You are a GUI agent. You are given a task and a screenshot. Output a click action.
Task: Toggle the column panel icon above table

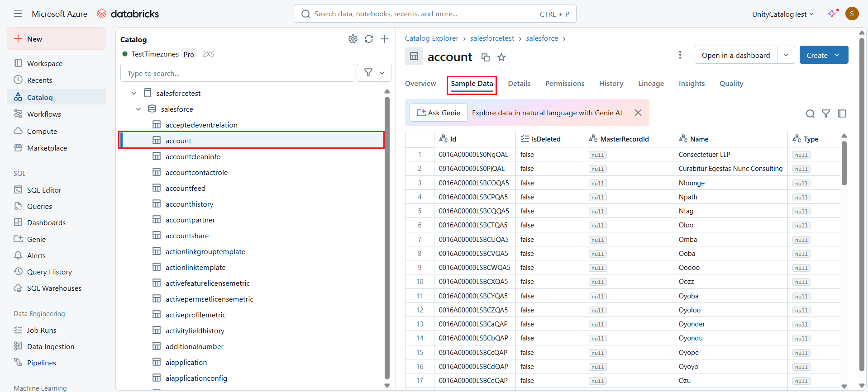click(842, 113)
